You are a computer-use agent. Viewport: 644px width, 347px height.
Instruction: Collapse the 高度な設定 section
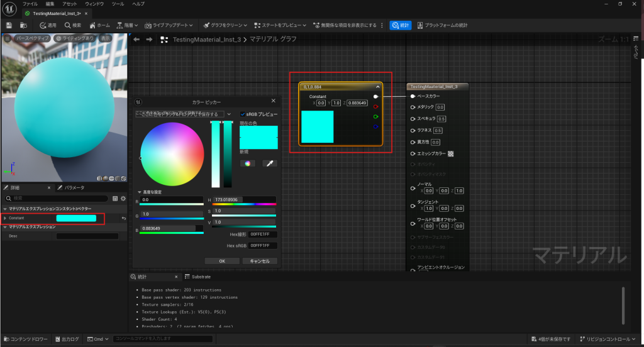(138, 192)
